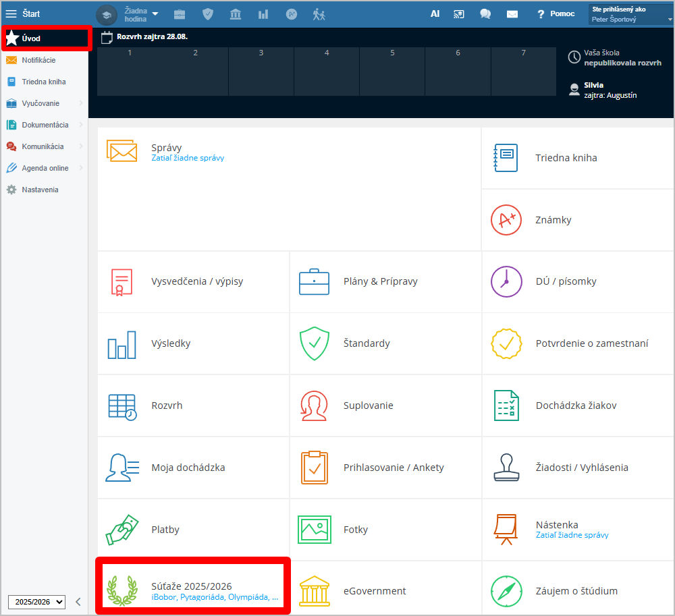Open the Známky grades tile icon
This screenshot has height=616, width=675.
click(506, 220)
